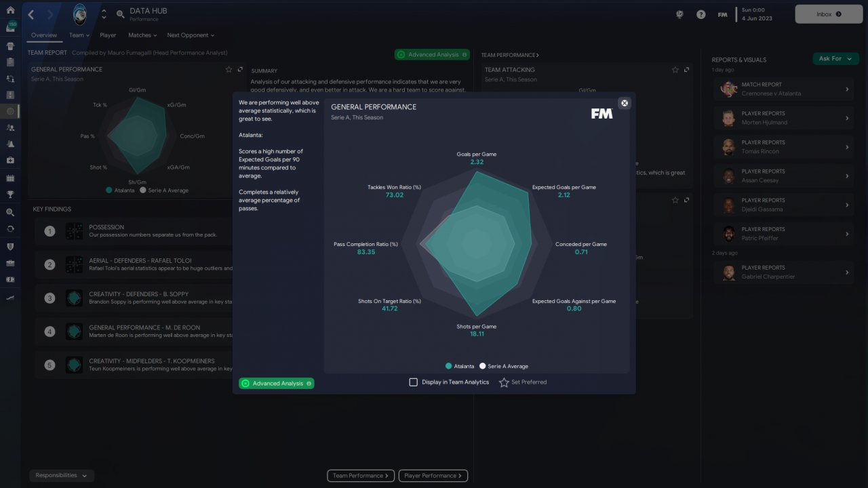Select the Overview tab

pos(44,35)
